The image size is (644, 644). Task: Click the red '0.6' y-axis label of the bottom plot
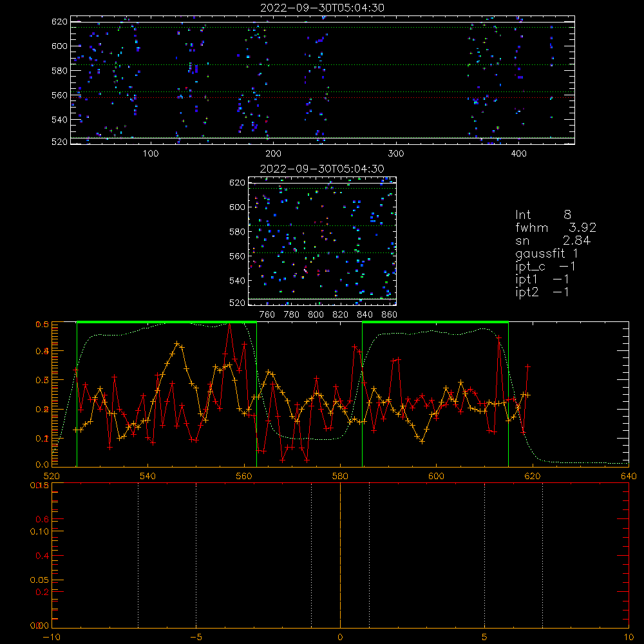coord(43,520)
